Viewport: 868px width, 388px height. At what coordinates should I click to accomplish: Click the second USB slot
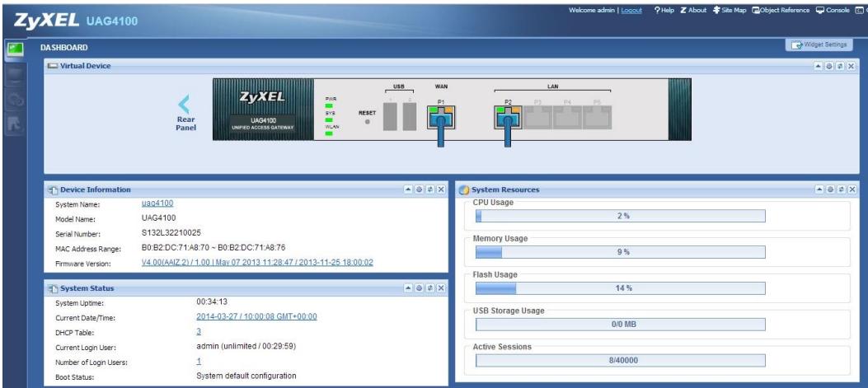[410, 116]
